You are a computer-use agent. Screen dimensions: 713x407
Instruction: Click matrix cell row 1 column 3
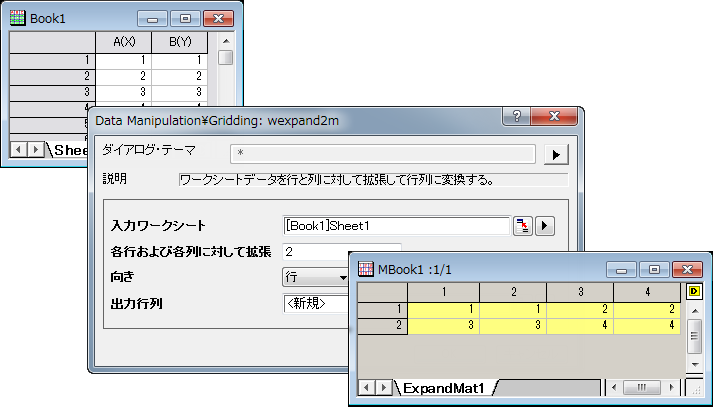[580, 310]
